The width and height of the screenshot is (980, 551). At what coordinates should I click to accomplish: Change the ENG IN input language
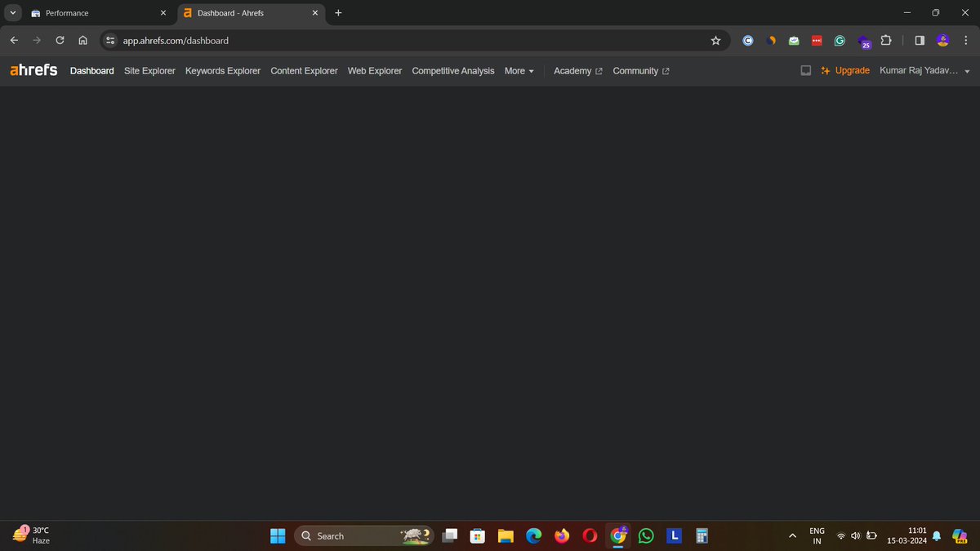(817, 535)
